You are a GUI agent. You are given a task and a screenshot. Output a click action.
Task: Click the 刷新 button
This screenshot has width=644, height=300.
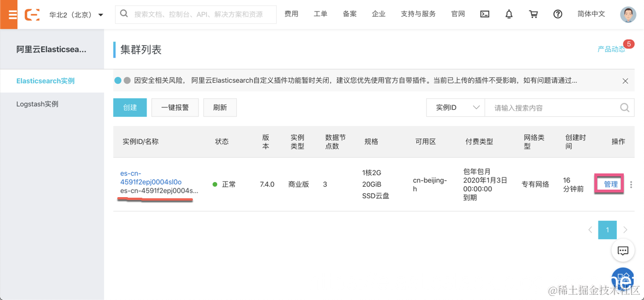[219, 108]
